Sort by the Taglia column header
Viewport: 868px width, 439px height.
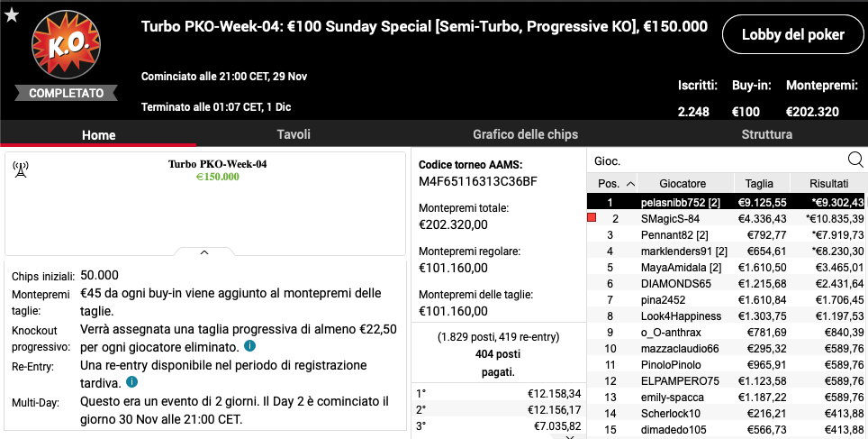pyautogui.click(x=758, y=184)
